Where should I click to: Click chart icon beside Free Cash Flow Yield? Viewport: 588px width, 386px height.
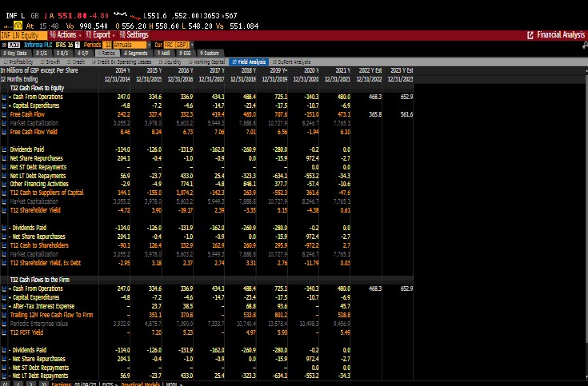click(4, 132)
